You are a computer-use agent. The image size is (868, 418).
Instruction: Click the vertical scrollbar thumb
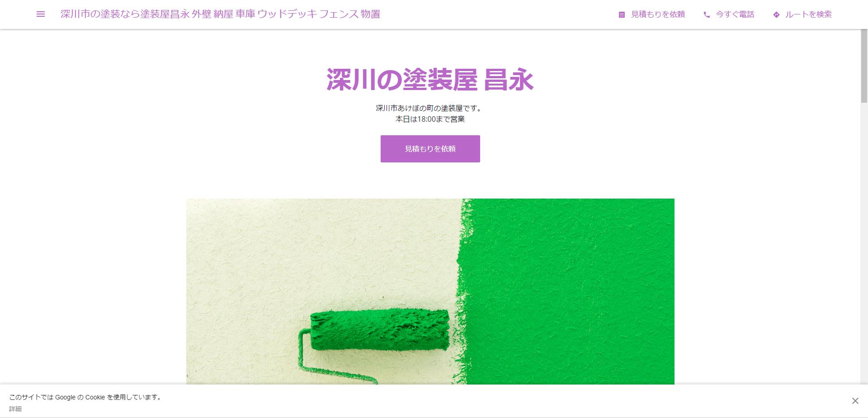(864, 66)
